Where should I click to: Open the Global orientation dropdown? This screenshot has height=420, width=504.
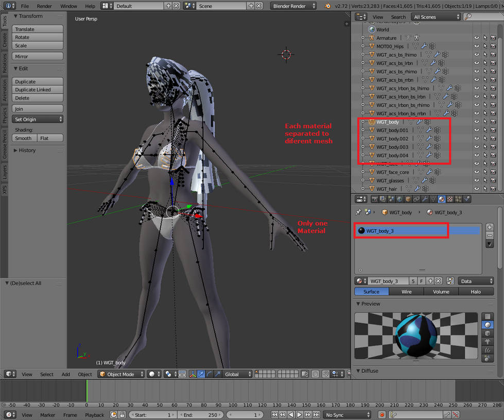tap(237, 374)
